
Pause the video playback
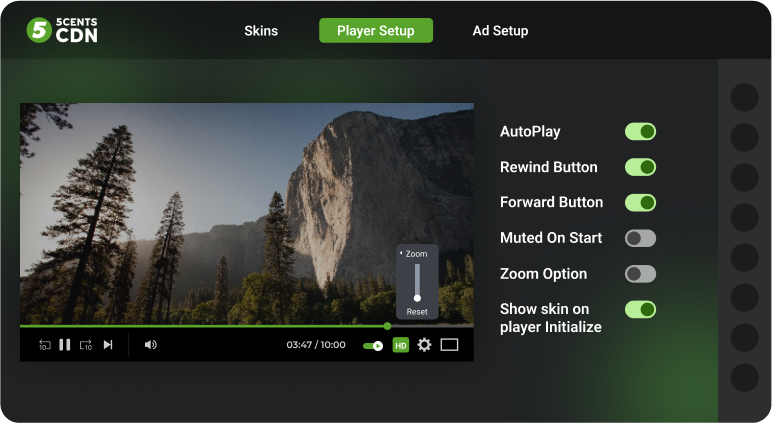64,345
